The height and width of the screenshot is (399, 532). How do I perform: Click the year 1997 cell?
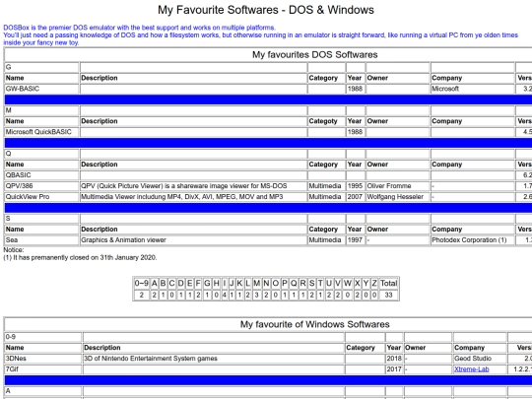tap(356, 239)
